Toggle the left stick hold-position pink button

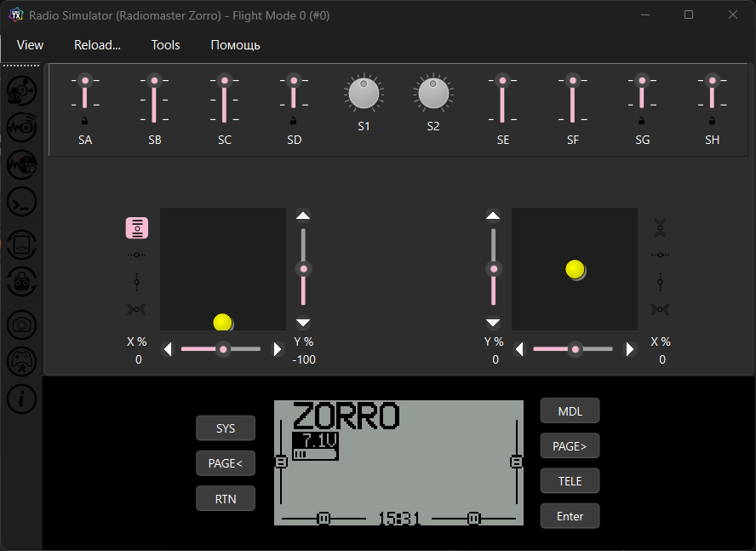click(x=137, y=227)
